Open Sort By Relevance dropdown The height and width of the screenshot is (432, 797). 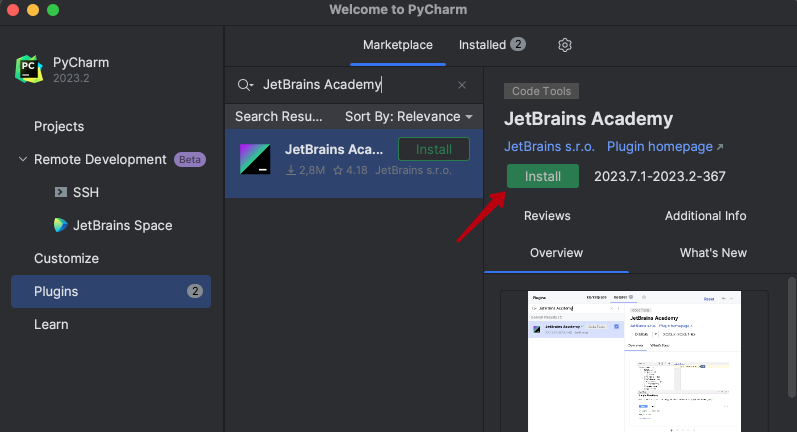click(408, 116)
